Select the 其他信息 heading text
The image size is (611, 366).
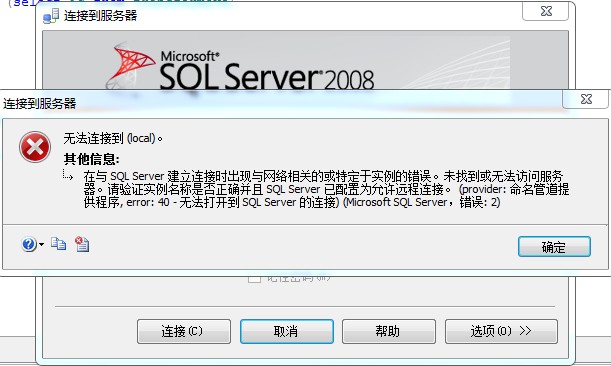pos(92,159)
